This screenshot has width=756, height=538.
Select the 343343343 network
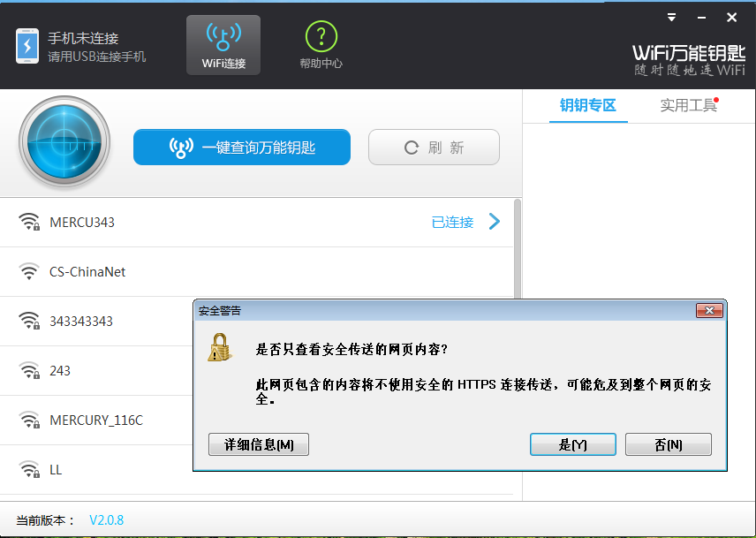96,322
